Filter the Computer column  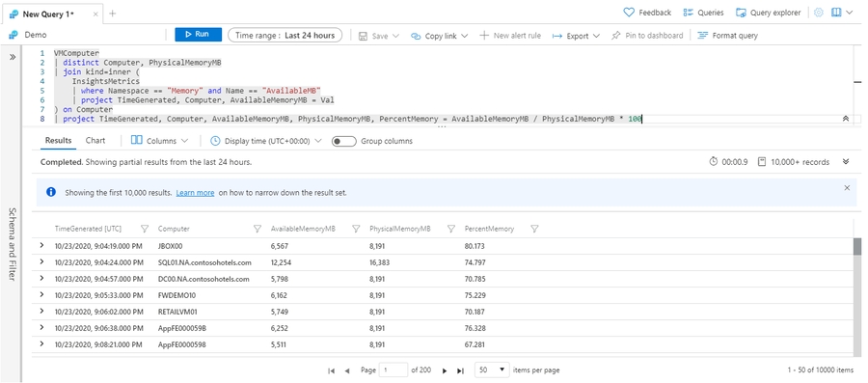[258, 229]
